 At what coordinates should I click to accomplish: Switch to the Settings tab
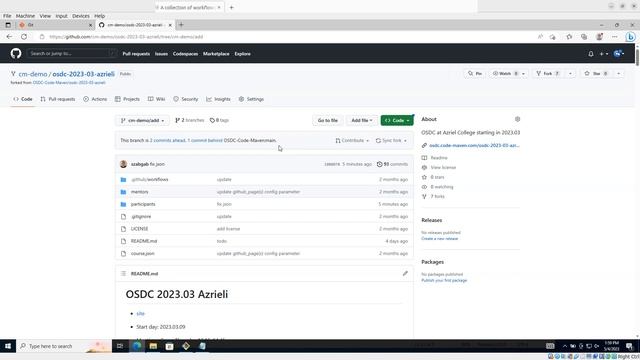(x=251, y=99)
